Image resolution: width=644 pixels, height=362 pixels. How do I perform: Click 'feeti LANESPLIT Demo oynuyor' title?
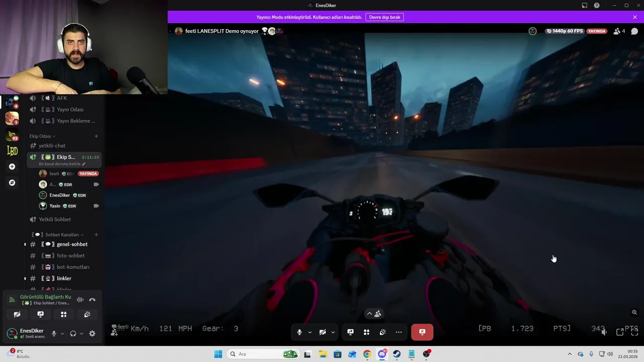point(222,31)
